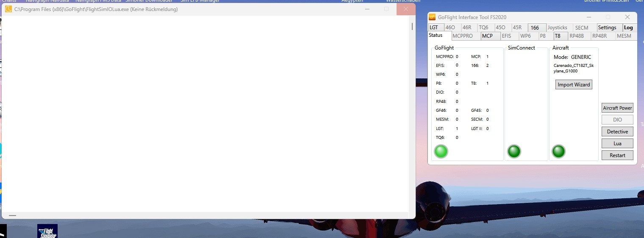Screen dimensions: 644x238
Task: Close the GoFlight Interface Tool window
Action: pyautogui.click(x=627, y=17)
